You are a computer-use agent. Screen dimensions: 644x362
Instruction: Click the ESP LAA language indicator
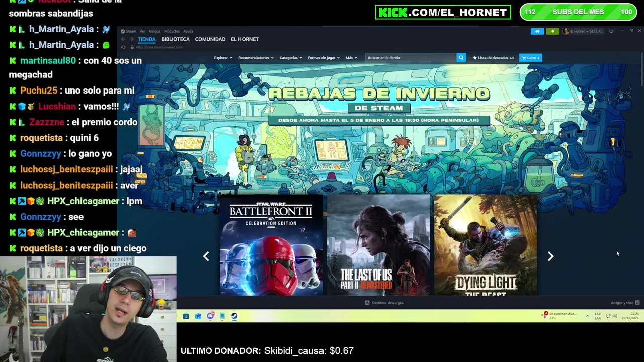tap(598, 316)
